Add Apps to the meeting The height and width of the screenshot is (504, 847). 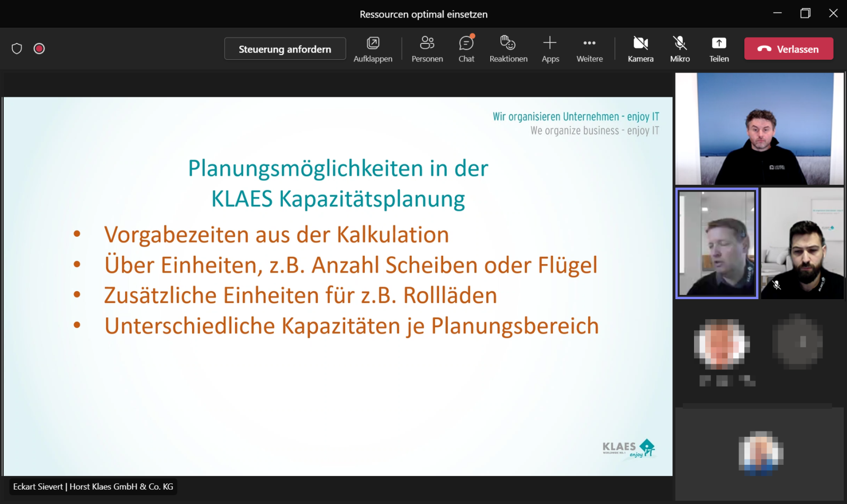[550, 49]
